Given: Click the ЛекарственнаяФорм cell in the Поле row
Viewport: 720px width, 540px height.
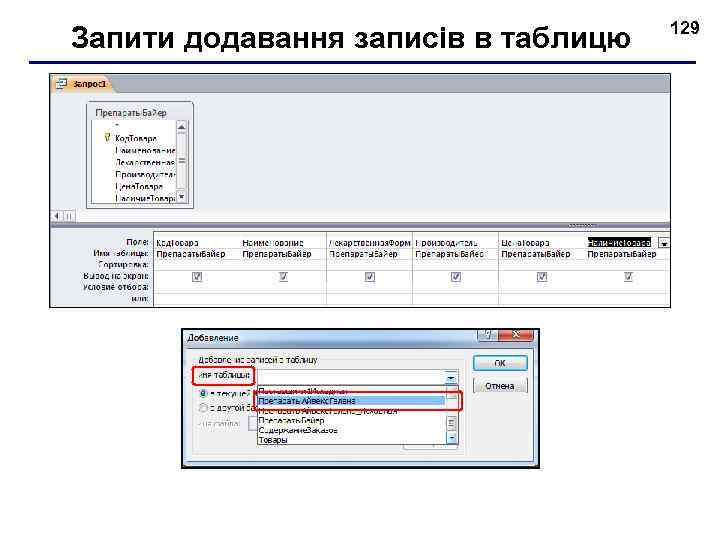Looking at the screenshot, I should [x=369, y=242].
